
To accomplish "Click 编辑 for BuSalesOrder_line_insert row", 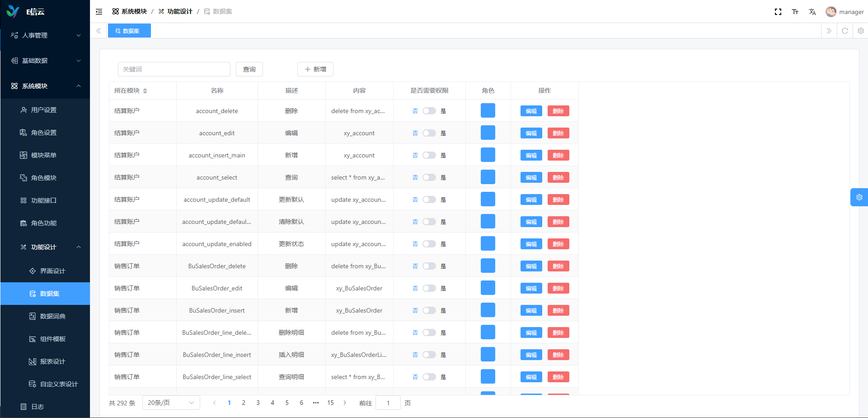I will click(531, 355).
